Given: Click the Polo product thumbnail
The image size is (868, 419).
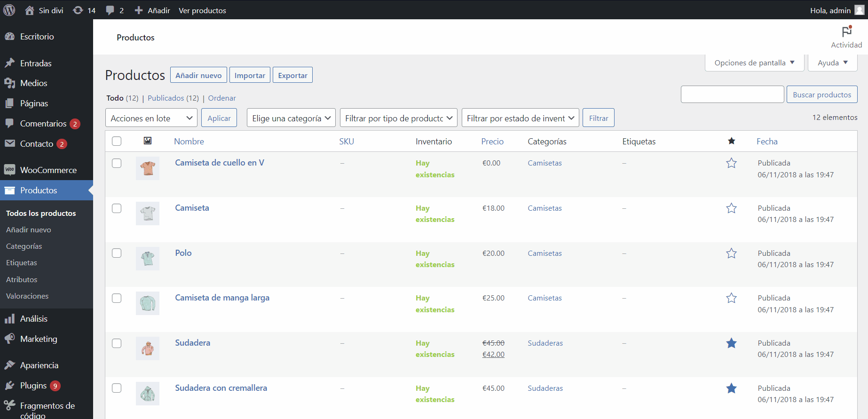Looking at the screenshot, I should coord(148,259).
